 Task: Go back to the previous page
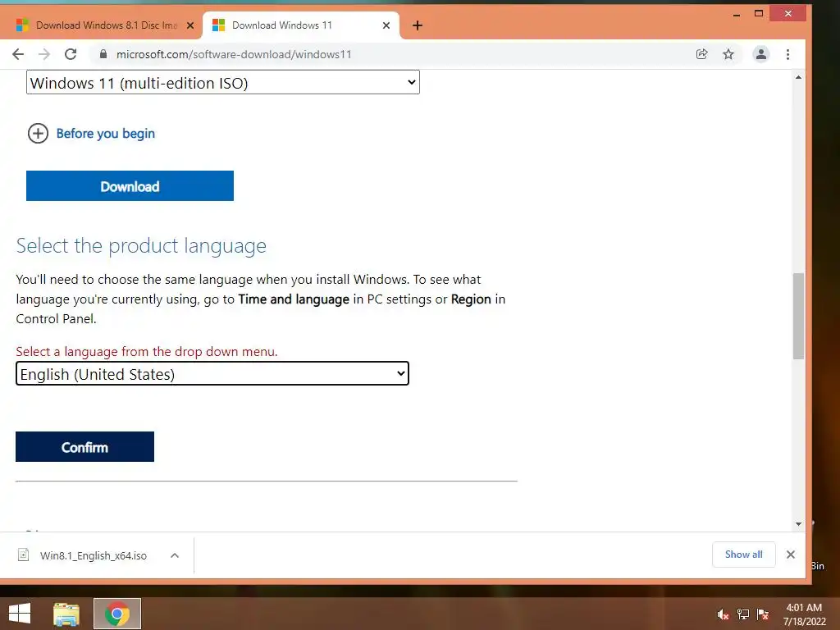18,54
